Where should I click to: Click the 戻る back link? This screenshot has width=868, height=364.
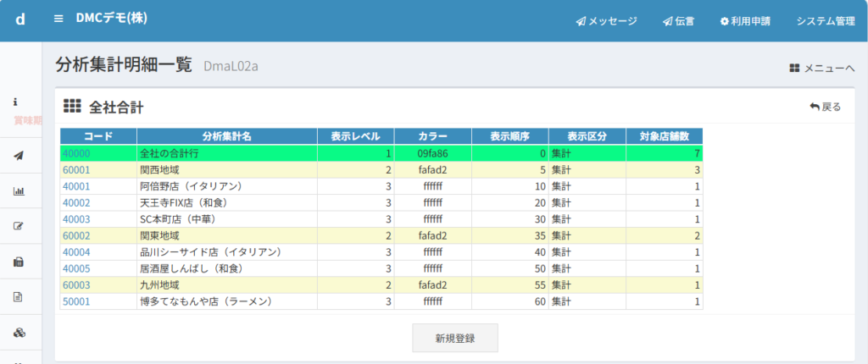[826, 107]
